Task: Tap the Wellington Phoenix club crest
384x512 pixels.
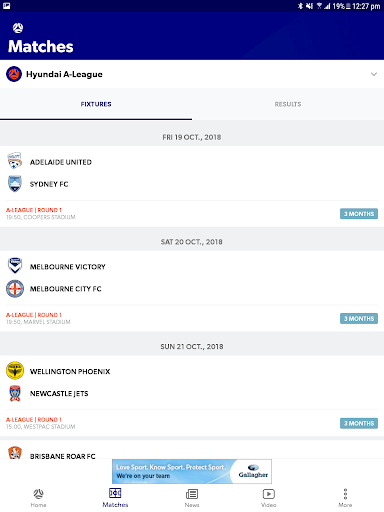Action: (15, 370)
